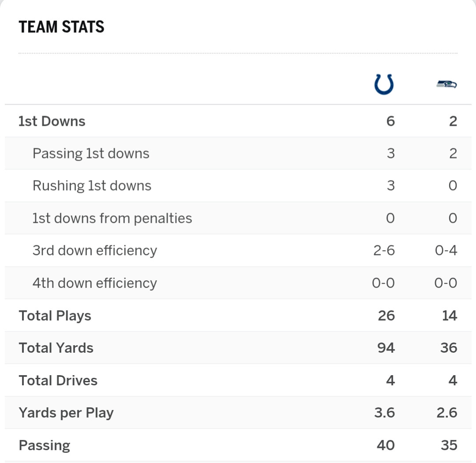This screenshot has width=476, height=463.
Task: Click the 4th down efficiency label
Action: (94, 283)
